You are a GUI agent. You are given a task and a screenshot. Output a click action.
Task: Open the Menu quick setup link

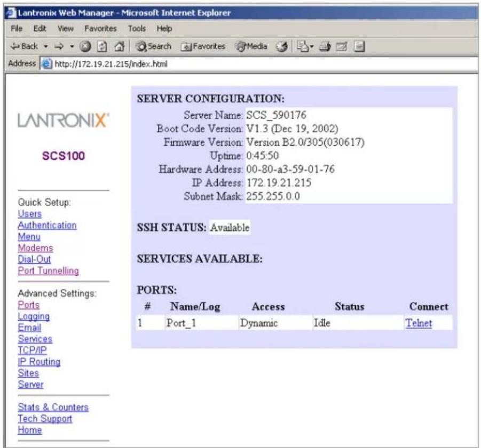[29, 236]
